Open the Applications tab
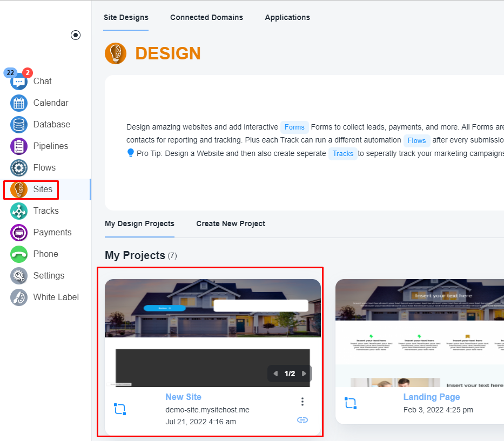Screen dimensions: 504x441 point(287,17)
